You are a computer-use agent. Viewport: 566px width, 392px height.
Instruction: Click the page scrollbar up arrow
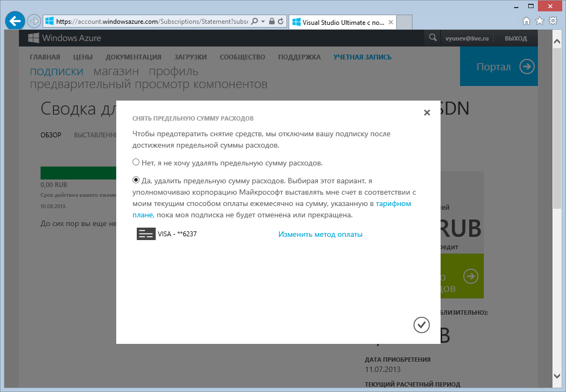557,41
